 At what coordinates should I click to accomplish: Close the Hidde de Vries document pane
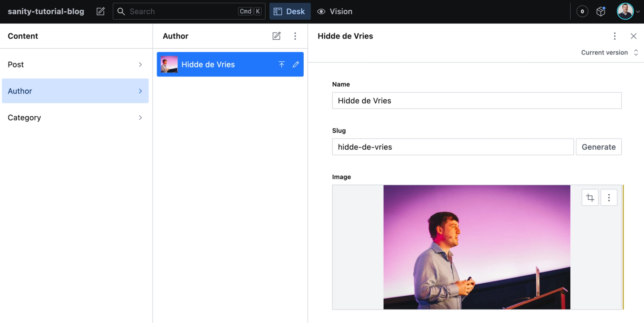[634, 36]
